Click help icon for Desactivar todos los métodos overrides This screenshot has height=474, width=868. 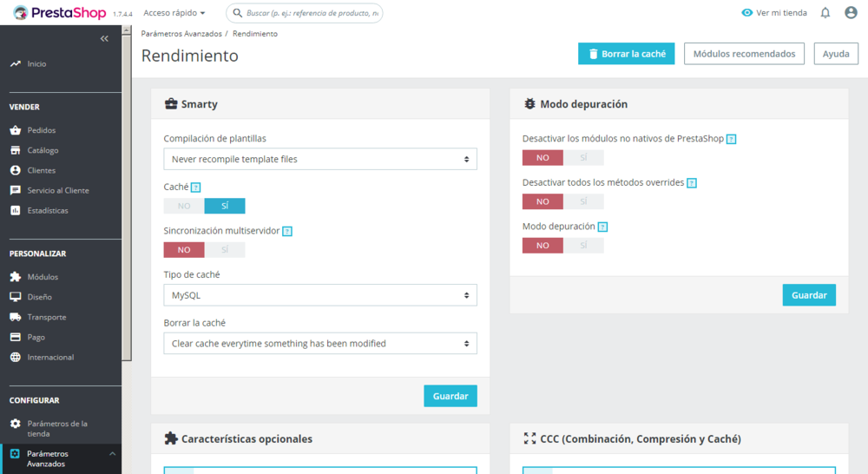pyautogui.click(x=692, y=183)
